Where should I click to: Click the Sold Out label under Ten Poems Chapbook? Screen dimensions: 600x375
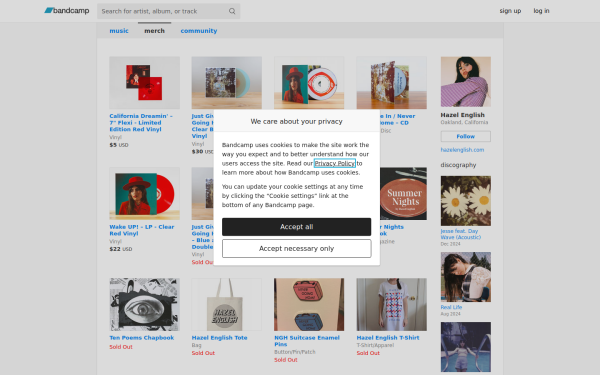point(121,347)
